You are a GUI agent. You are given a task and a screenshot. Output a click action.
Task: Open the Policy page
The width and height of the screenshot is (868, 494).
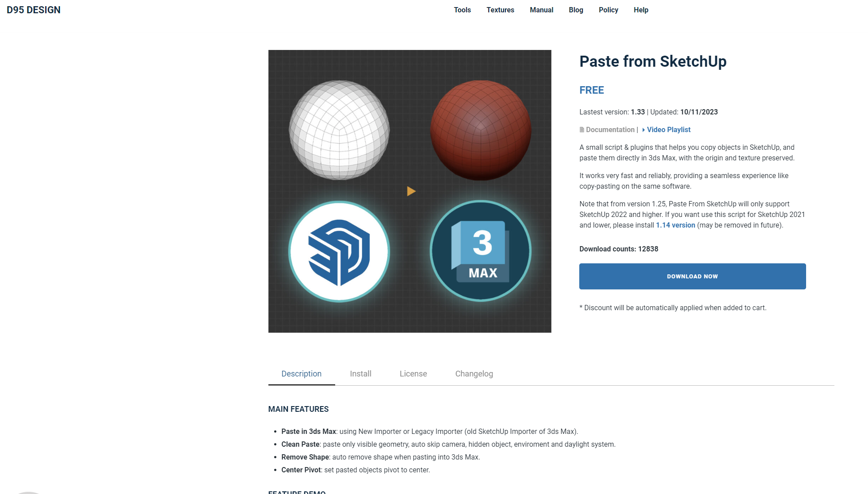608,10
